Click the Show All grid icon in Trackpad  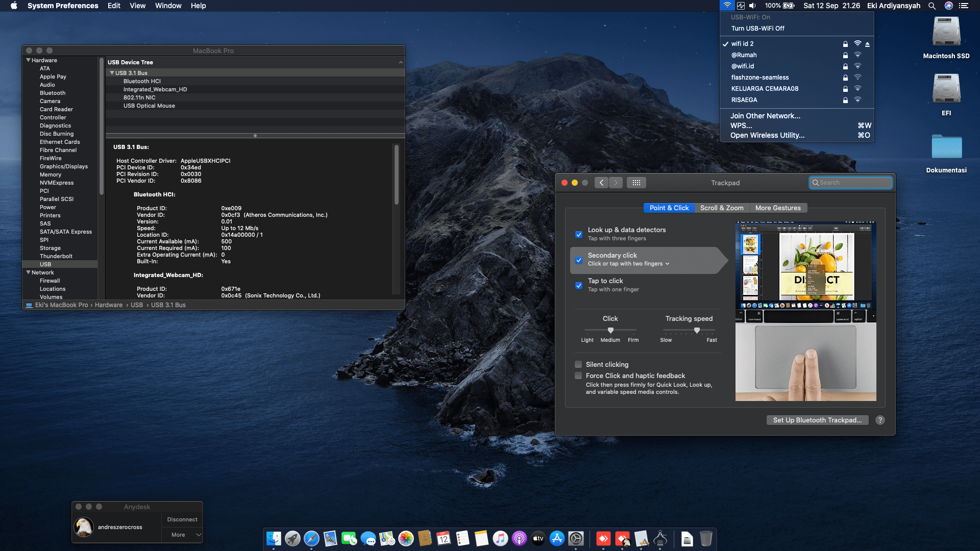pyautogui.click(x=636, y=183)
